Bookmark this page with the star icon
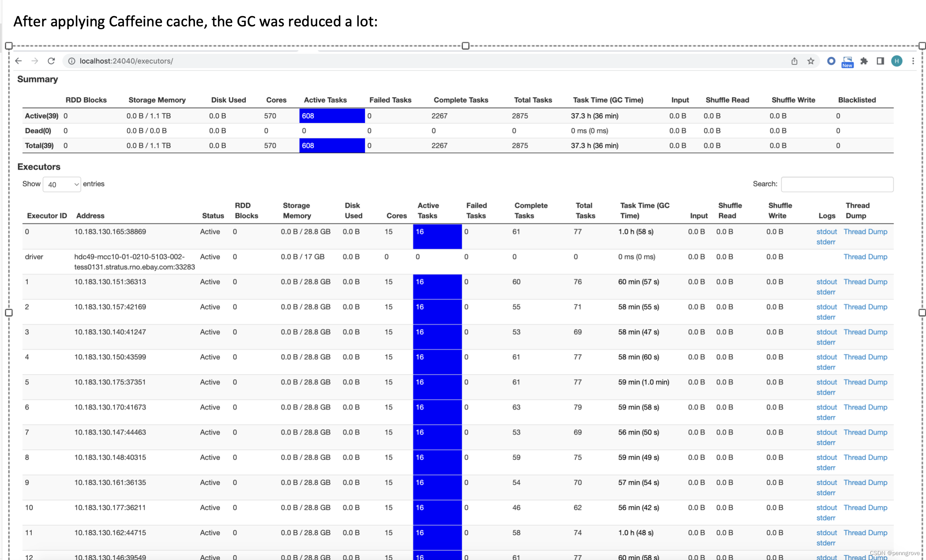The height and width of the screenshot is (560, 926). coord(811,61)
